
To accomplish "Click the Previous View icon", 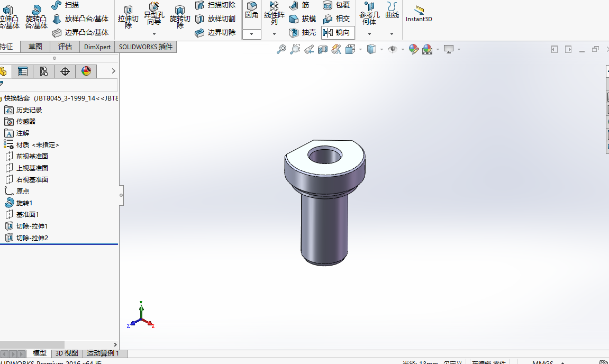I will pos(309,49).
